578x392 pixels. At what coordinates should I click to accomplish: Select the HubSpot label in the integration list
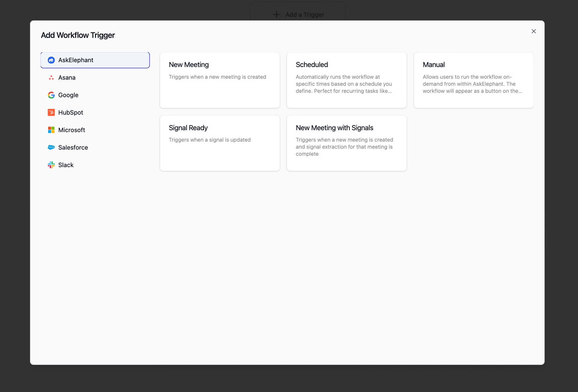71,113
